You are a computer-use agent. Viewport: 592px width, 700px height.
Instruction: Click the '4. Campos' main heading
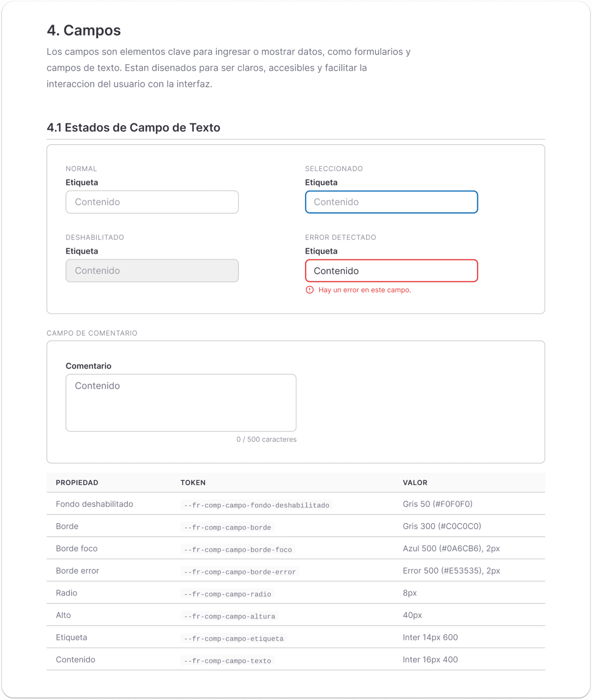[83, 30]
